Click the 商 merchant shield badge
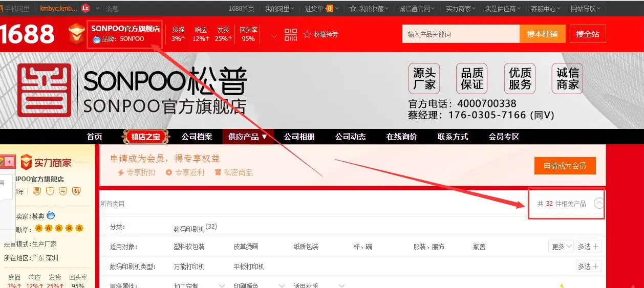This screenshot has height=288, width=644. (x=76, y=191)
